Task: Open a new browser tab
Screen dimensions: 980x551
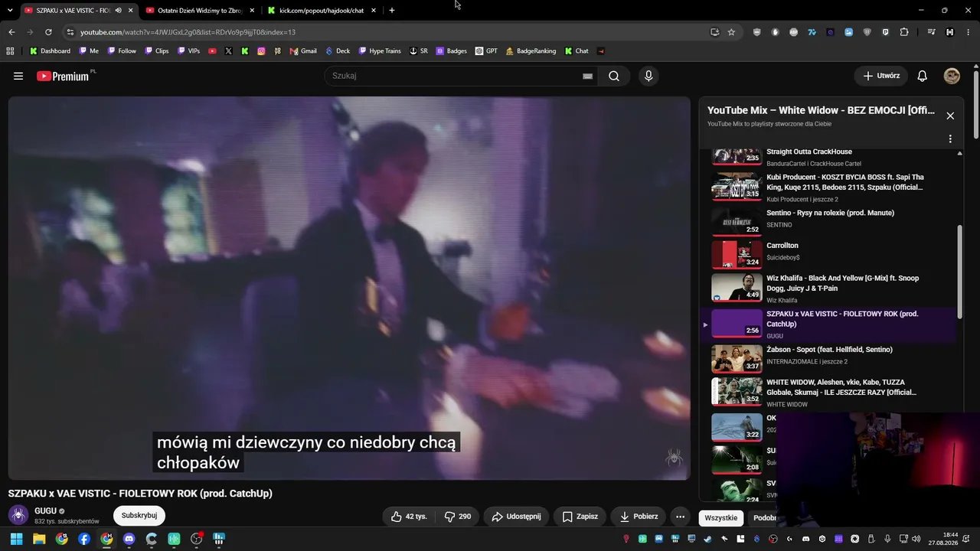Action: [x=392, y=11]
